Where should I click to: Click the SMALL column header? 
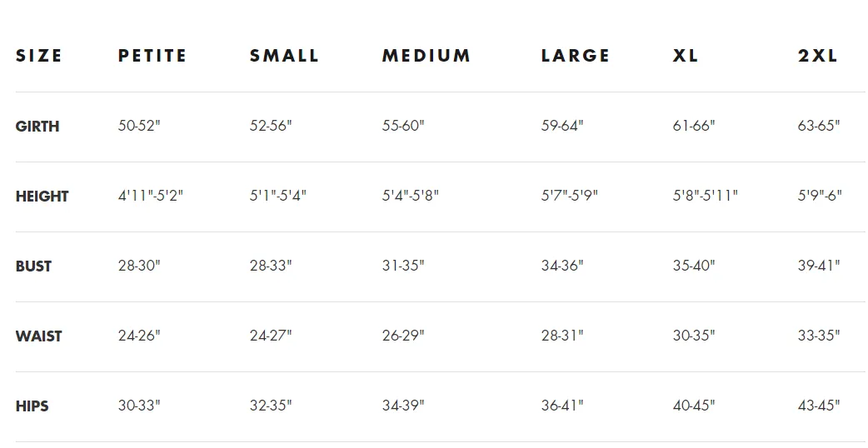284,56
